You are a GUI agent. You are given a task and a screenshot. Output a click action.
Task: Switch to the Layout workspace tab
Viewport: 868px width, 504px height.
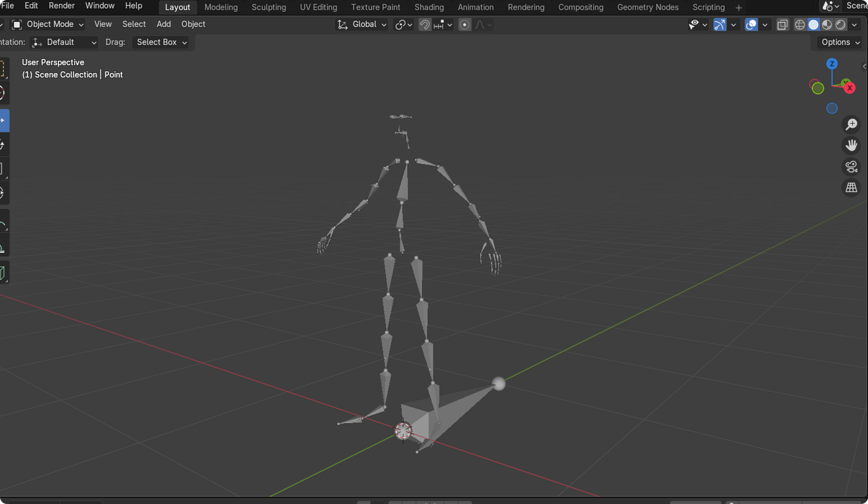click(x=178, y=8)
